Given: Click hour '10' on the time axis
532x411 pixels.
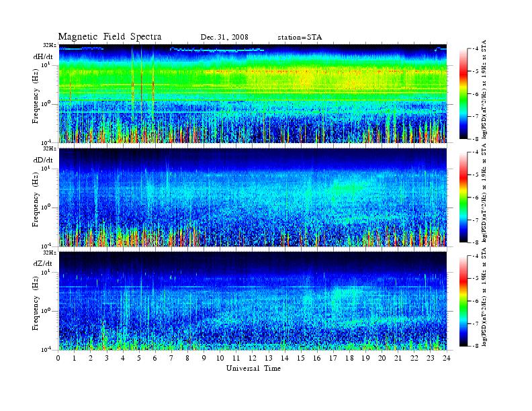Looking at the screenshot, I should [220, 358].
